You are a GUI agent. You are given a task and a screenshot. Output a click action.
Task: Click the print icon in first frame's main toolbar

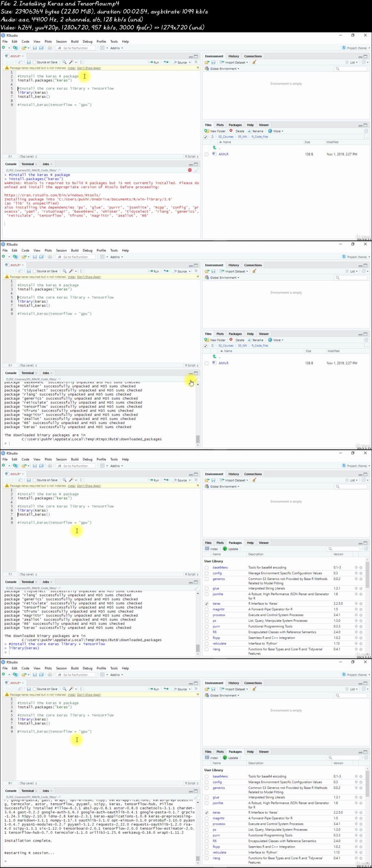50,48
